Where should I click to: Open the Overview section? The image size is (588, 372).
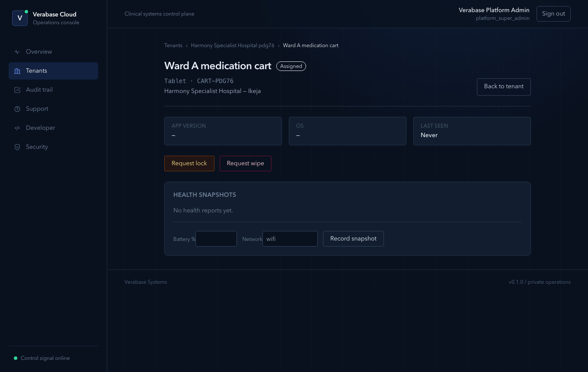53,52
